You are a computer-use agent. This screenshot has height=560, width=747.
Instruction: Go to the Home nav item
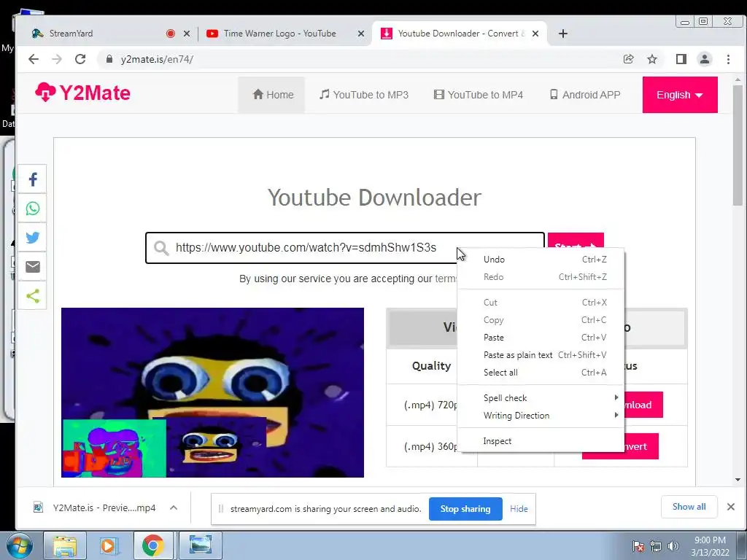273,95
